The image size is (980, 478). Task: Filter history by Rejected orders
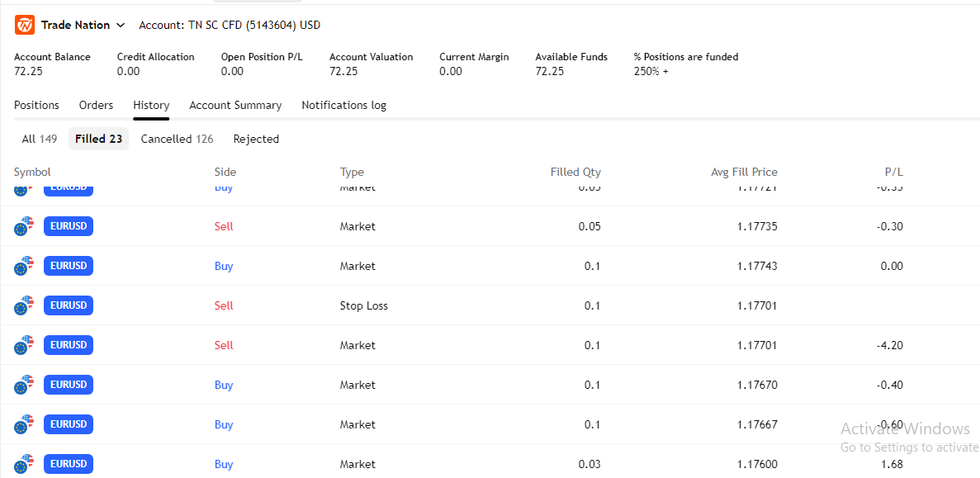click(x=256, y=139)
